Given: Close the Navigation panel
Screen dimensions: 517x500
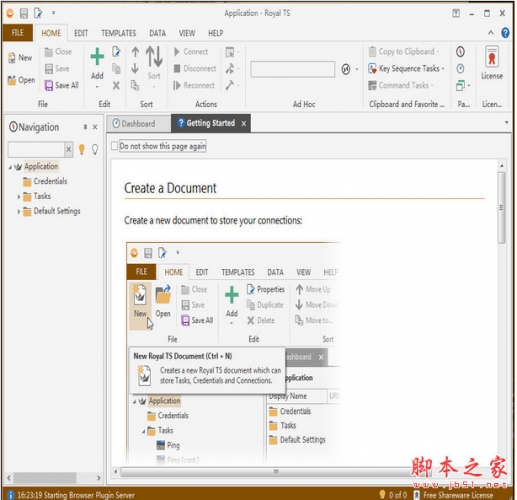Looking at the screenshot, I should tap(95, 127).
